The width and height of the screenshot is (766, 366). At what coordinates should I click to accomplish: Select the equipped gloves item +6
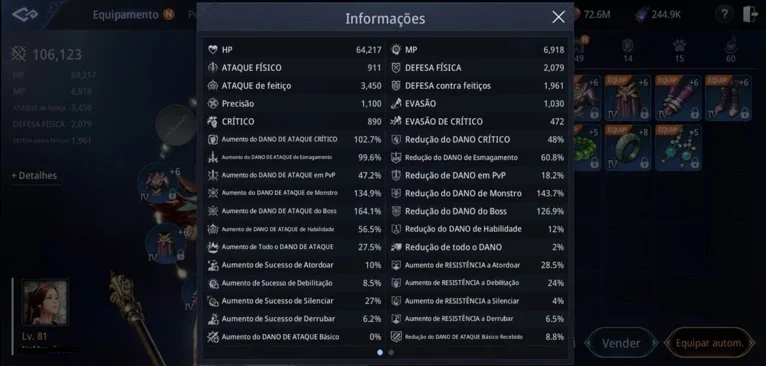[678, 98]
